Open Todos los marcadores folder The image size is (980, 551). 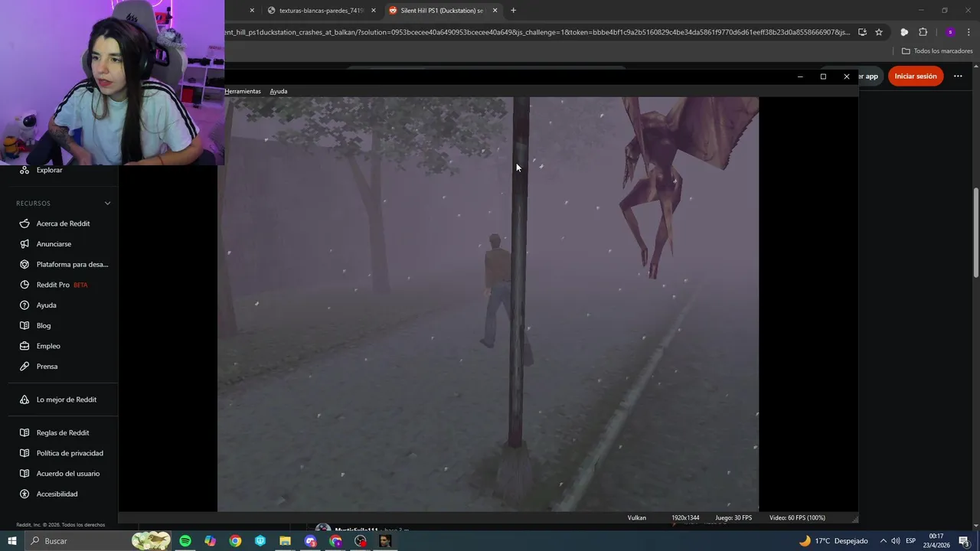937,51
